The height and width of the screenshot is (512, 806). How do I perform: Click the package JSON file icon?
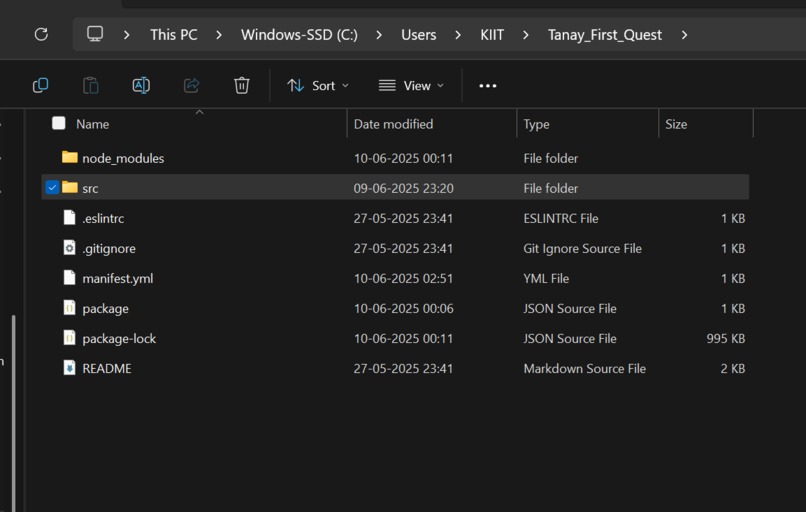pyautogui.click(x=69, y=308)
